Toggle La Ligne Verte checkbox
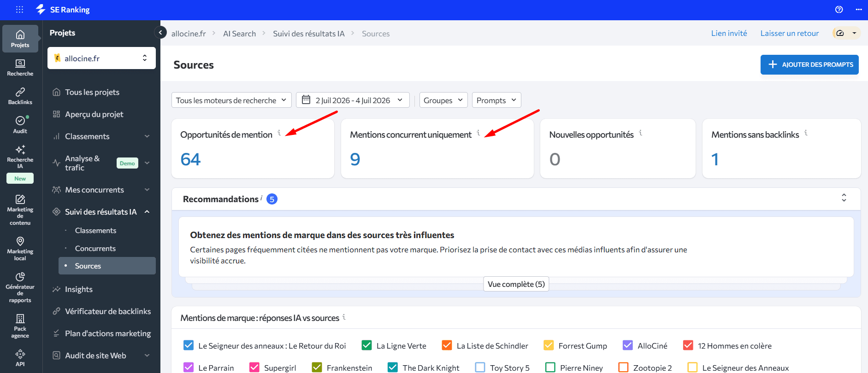This screenshot has height=373, width=868. click(x=367, y=345)
